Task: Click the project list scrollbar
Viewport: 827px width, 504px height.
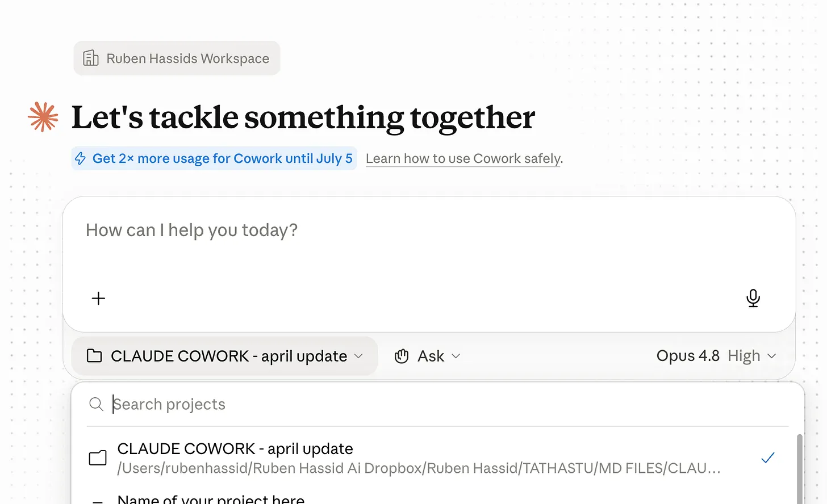Action: coord(800,469)
